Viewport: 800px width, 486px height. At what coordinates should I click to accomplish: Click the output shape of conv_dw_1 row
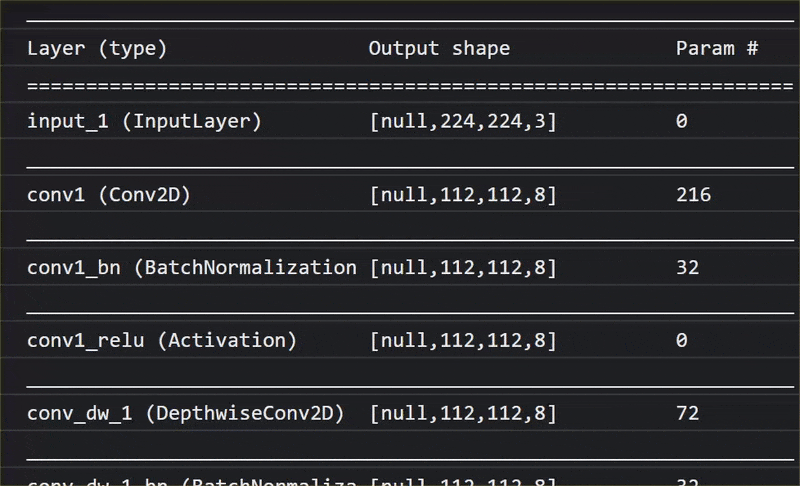point(463,413)
